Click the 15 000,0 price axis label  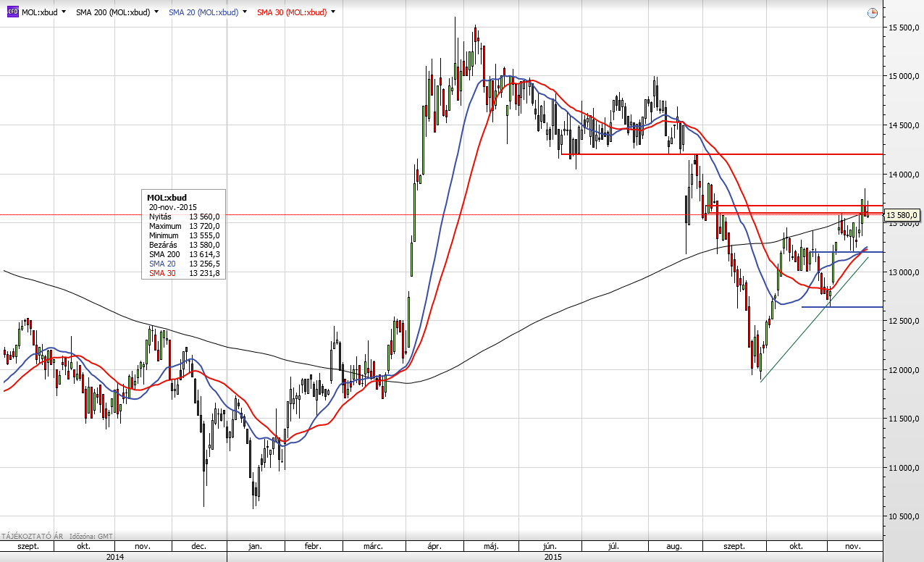click(904, 76)
